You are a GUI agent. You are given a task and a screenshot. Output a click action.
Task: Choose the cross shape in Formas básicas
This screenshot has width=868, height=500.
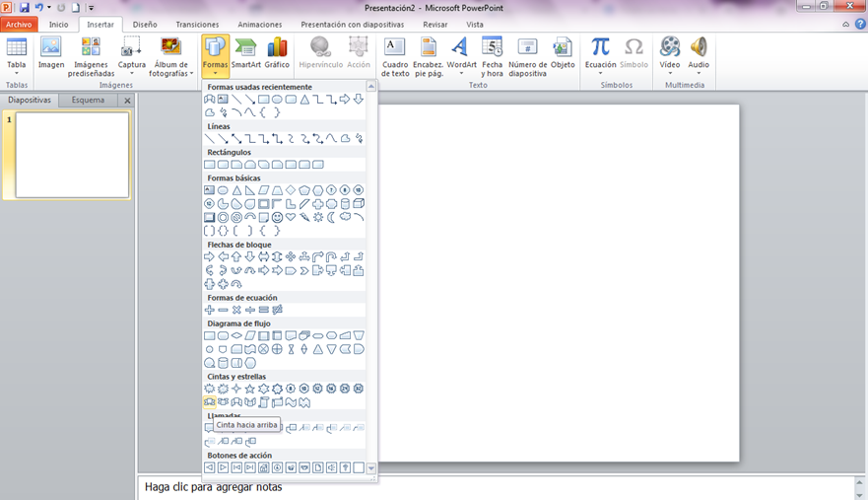point(318,203)
